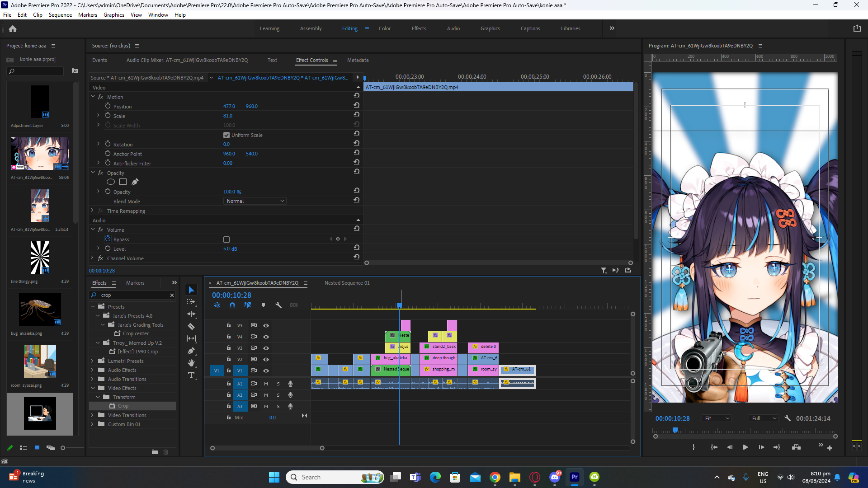This screenshot has width=868, height=488.
Task: Open Quick Export share icon
Action: (x=857, y=28)
